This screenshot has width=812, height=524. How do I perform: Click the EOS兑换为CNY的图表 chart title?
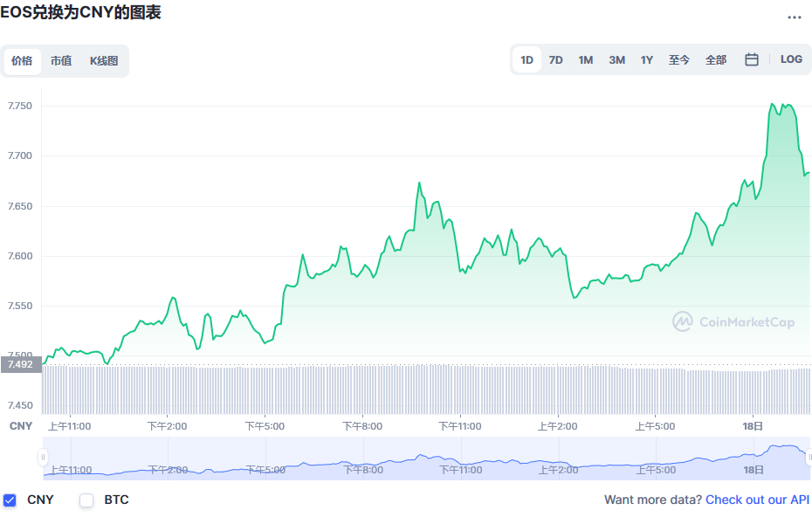(81, 12)
